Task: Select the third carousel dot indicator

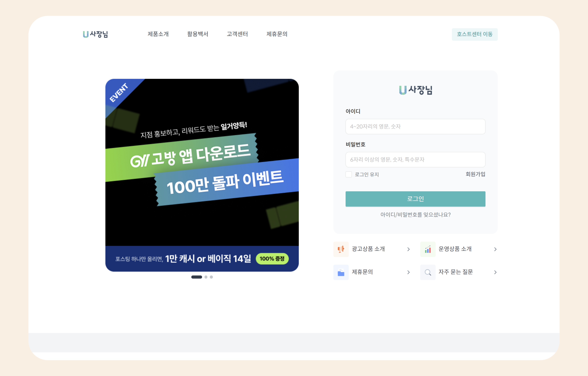Action: [x=211, y=277]
